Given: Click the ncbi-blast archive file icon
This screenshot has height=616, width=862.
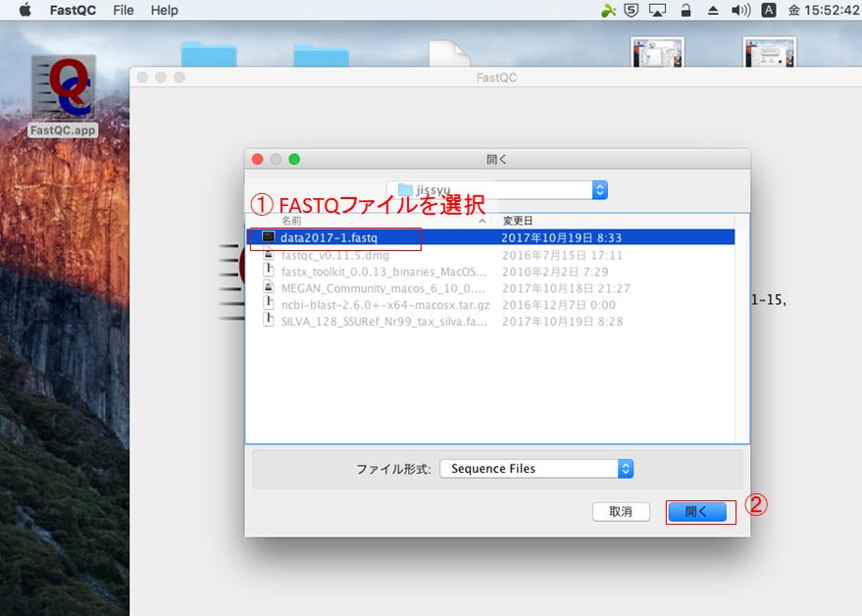Looking at the screenshot, I should point(269,304).
